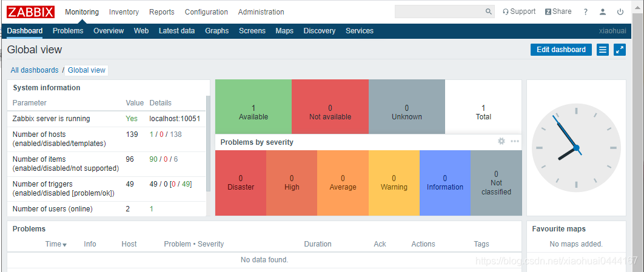Click the search magnifier icon
This screenshot has height=272, width=644.
click(x=488, y=12)
